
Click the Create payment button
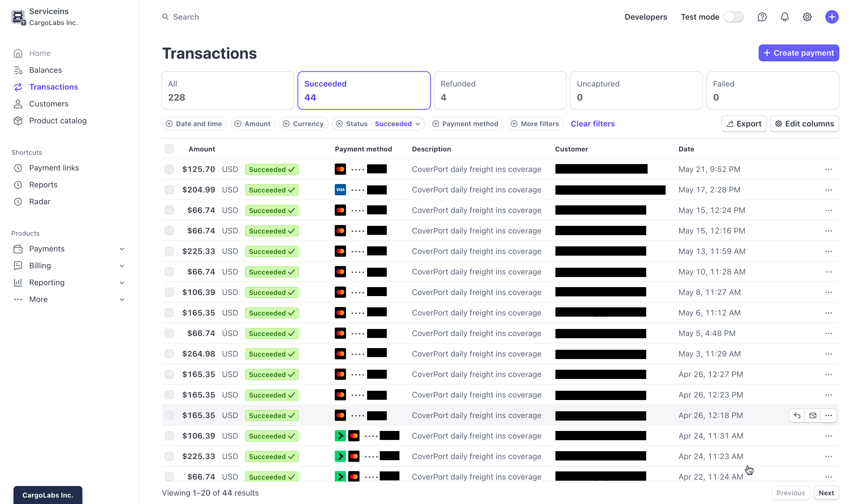tap(798, 53)
